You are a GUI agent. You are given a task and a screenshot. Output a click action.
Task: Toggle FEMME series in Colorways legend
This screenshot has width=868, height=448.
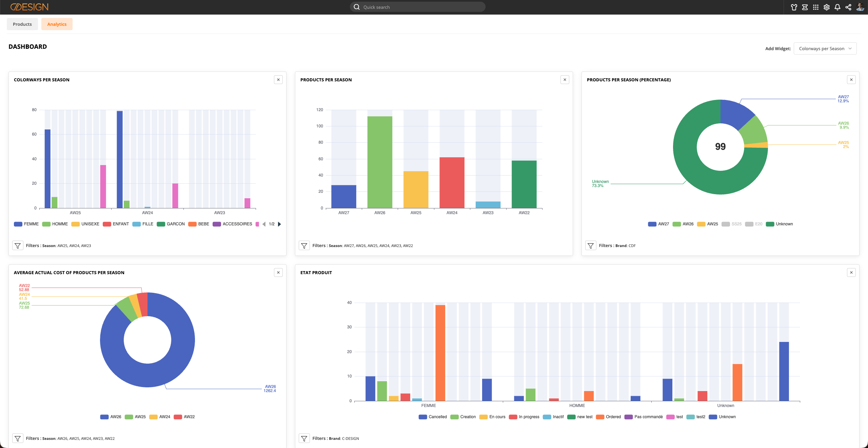pos(26,224)
